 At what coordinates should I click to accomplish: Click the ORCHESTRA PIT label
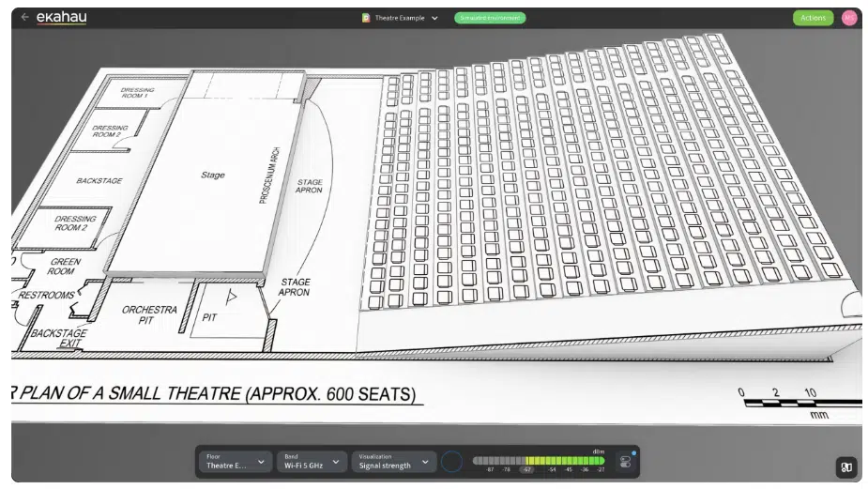point(148,314)
